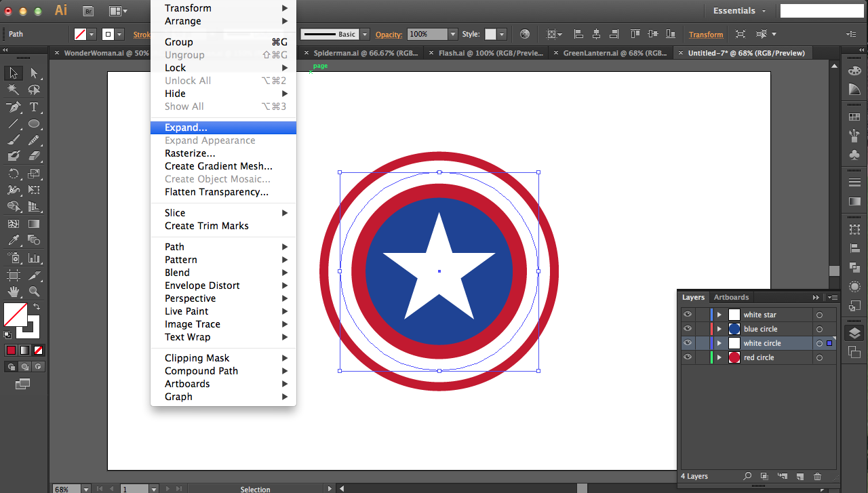
Task: Set paint mode to Color
Action: coord(11,351)
